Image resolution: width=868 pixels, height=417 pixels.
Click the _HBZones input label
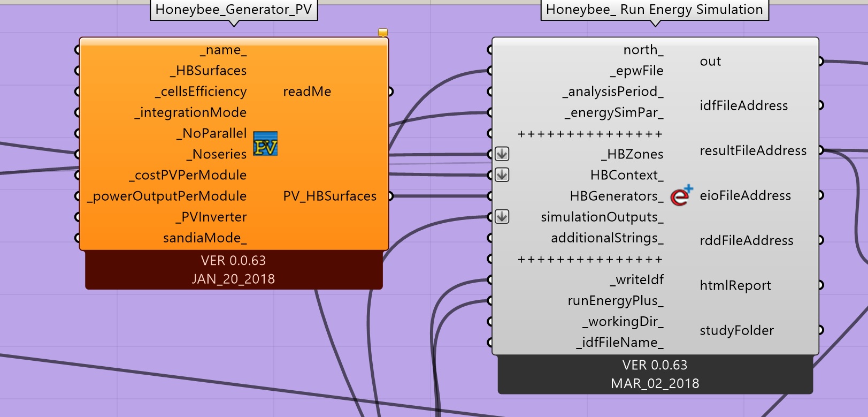632,154
